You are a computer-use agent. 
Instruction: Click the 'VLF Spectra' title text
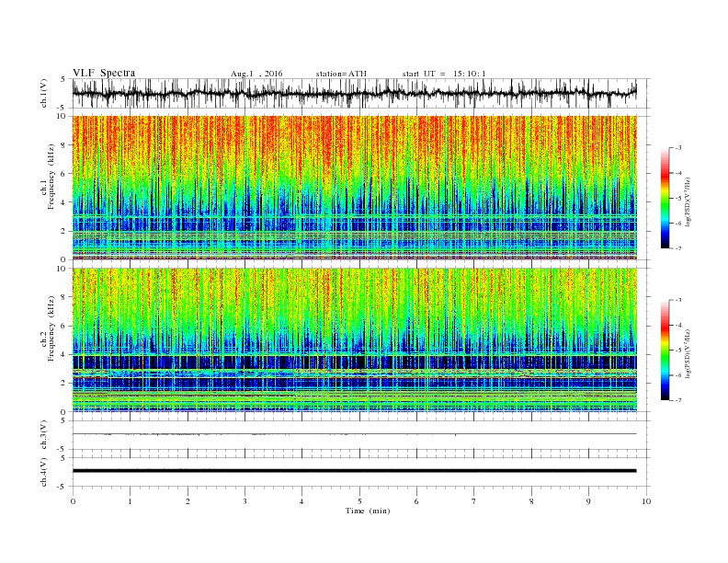(x=104, y=73)
